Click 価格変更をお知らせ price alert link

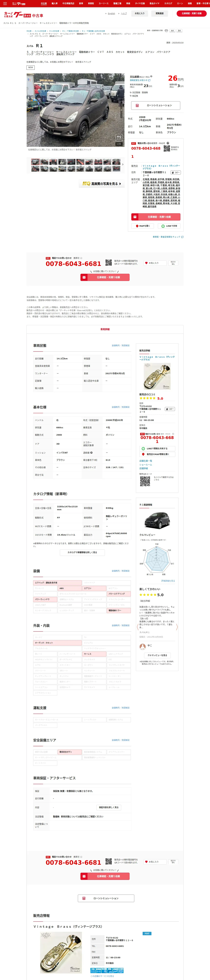click(140, 80)
